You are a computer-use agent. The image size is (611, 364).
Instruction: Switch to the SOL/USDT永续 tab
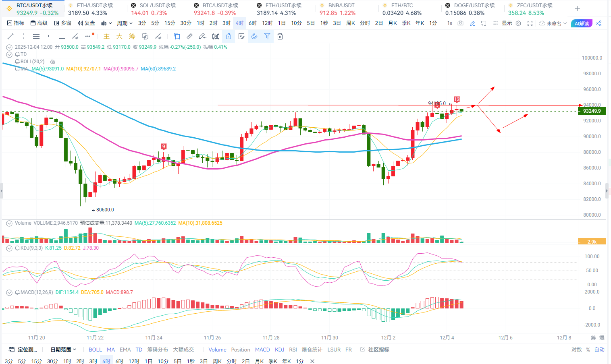coord(157,5)
